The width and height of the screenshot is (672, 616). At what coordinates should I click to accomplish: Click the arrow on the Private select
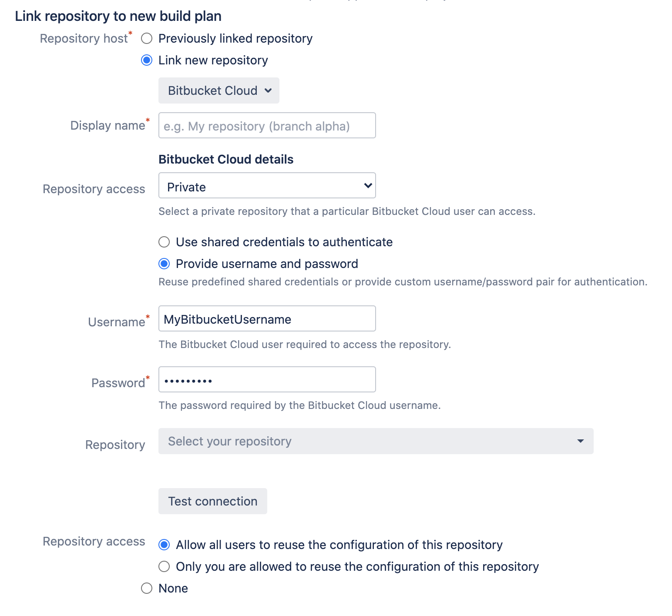coord(368,186)
